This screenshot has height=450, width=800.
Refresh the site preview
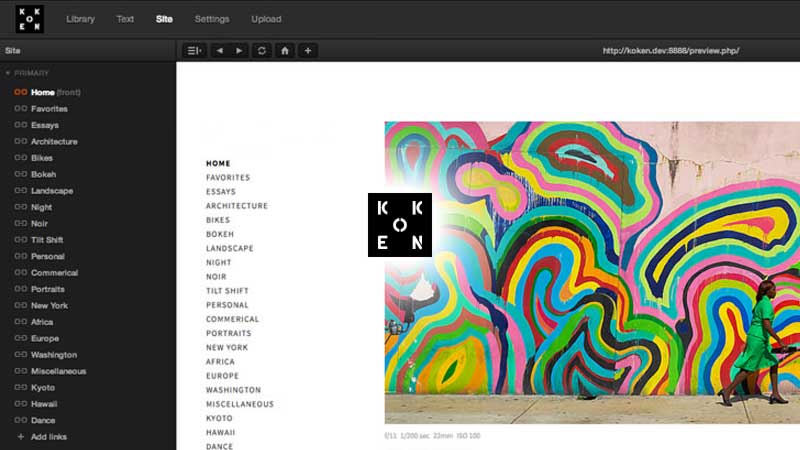[x=262, y=51]
